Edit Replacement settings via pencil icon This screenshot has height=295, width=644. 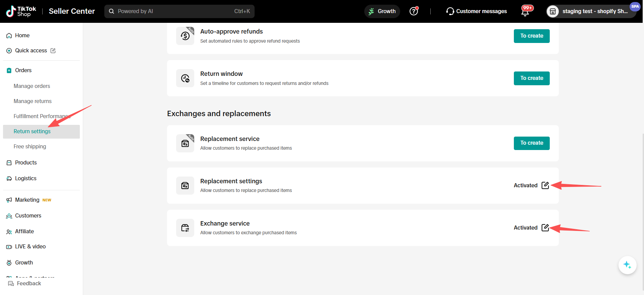[x=545, y=185]
